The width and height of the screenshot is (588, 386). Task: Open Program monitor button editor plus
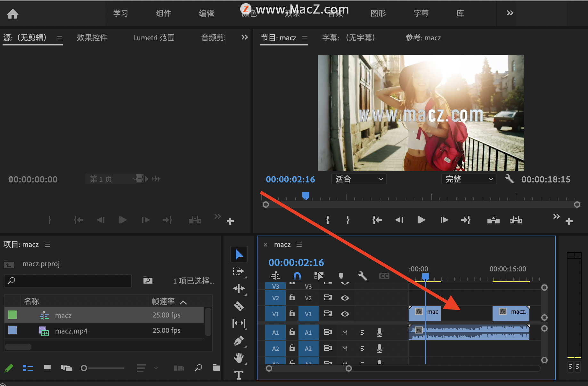(x=569, y=221)
